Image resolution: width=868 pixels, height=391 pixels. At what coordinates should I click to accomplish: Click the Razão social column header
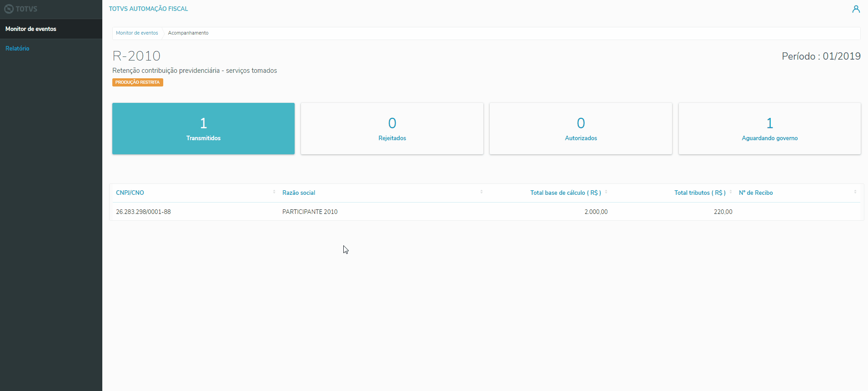[x=299, y=193]
